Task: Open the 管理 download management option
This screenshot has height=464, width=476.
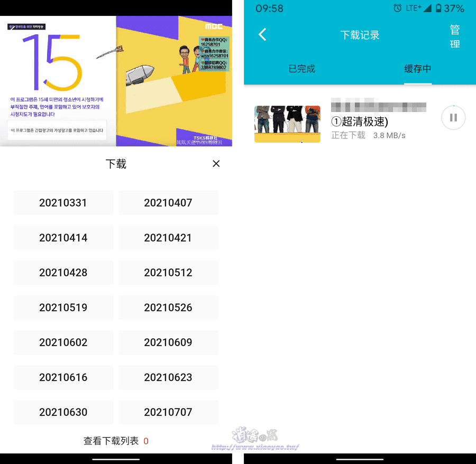Action: (454, 38)
